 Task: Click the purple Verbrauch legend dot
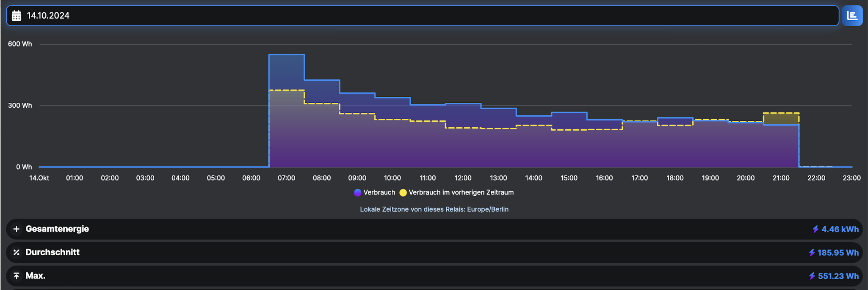pyautogui.click(x=358, y=193)
